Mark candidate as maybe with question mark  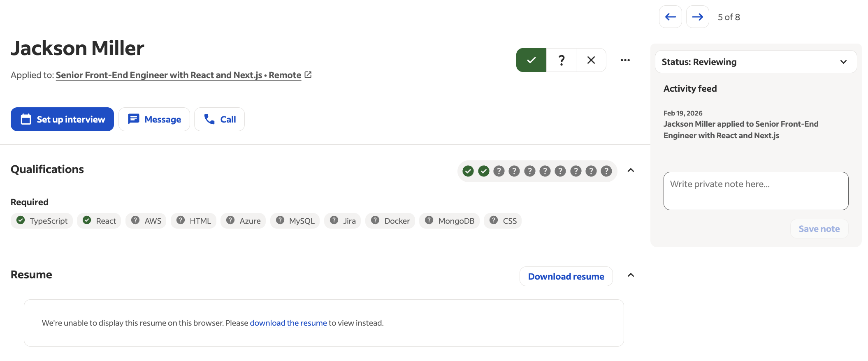(x=561, y=60)
